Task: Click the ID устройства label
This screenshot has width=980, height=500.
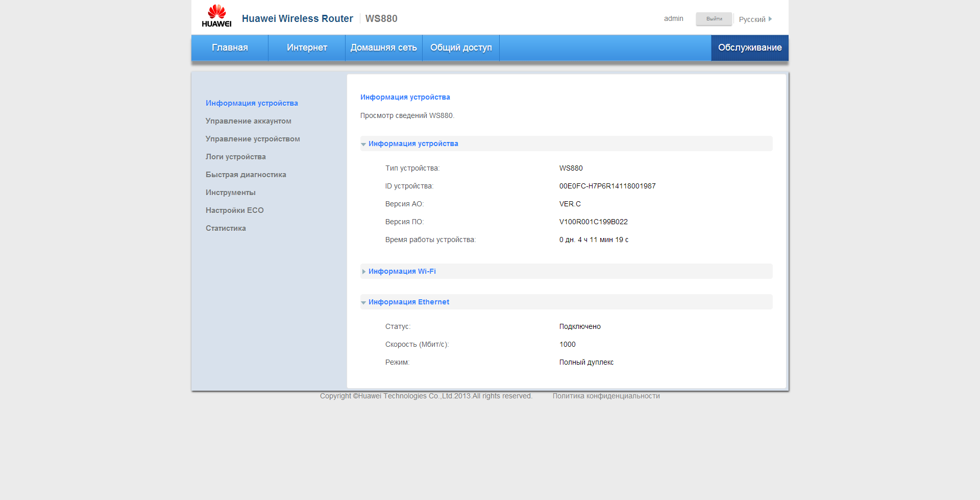Action: point(409,186)
